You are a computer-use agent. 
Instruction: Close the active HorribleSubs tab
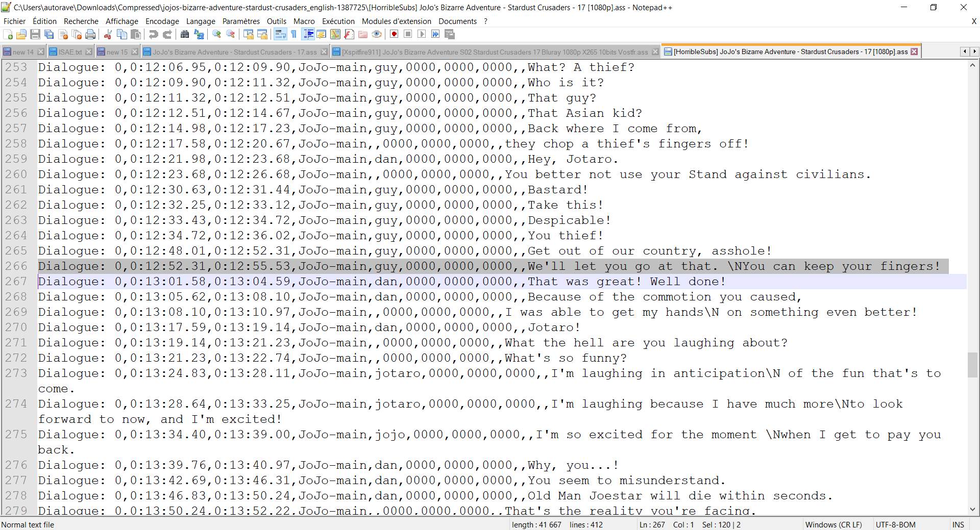914,52
